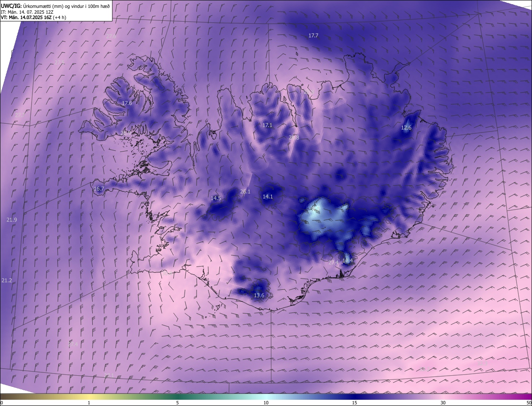532x406 pixels.
Task: Click the 17.6 value in the Westfjords
Action: point(127,103)
